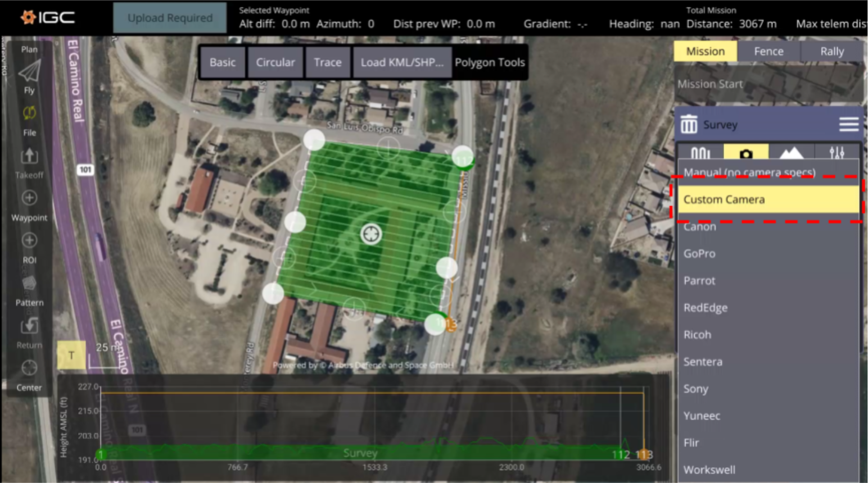
Task: Switch to the Fence tab
Action: [x=768, y=51]
